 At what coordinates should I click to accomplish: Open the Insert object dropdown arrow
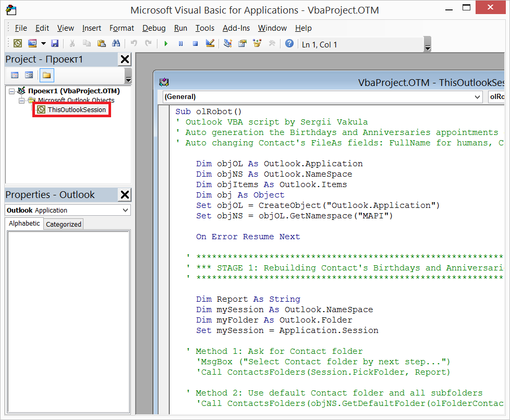tap(43, 43)
